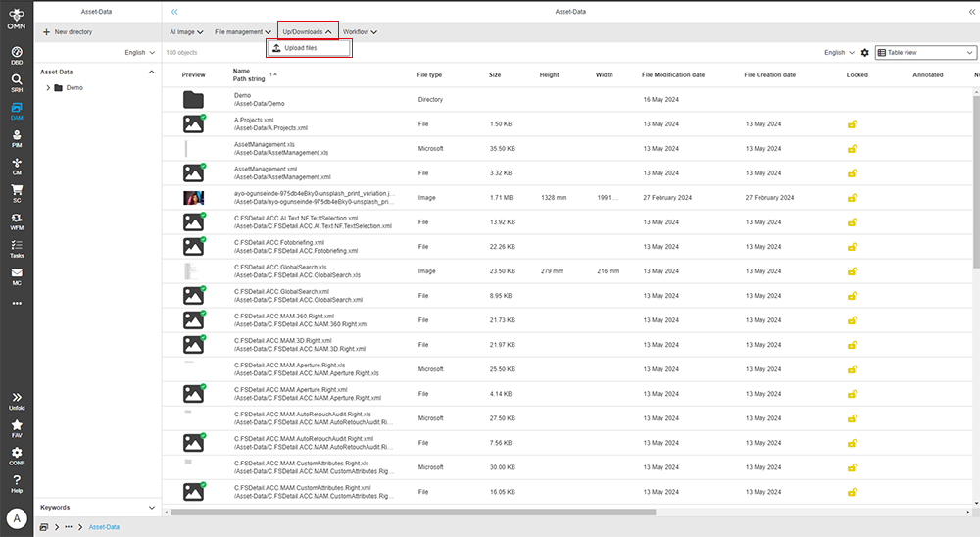Open right English language dropdown
980x537 pixels.
[839, 53]
